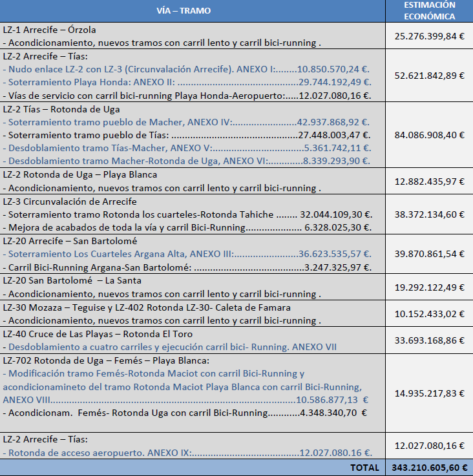This screenshot has width=473, height=476.
Task: Open the Nudo enlace LZ-2 con LZ-3 ANEXO I link
Action: (x=186, y=69)
